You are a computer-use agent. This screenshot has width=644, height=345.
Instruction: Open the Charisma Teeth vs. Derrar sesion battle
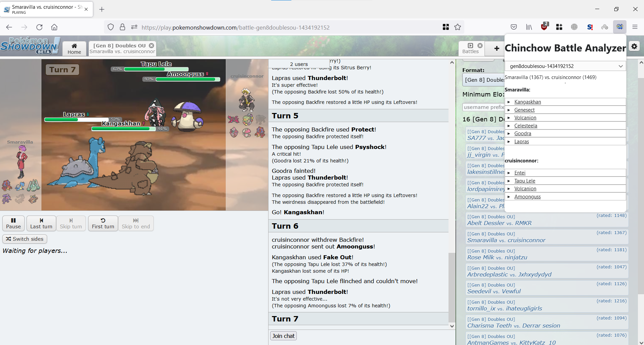(x=547, y=322)
